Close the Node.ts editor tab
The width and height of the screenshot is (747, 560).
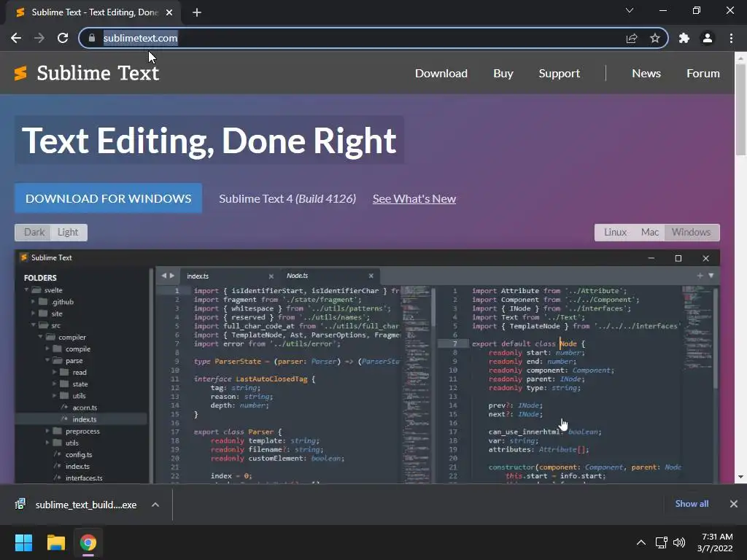click(x=371, y=276)
